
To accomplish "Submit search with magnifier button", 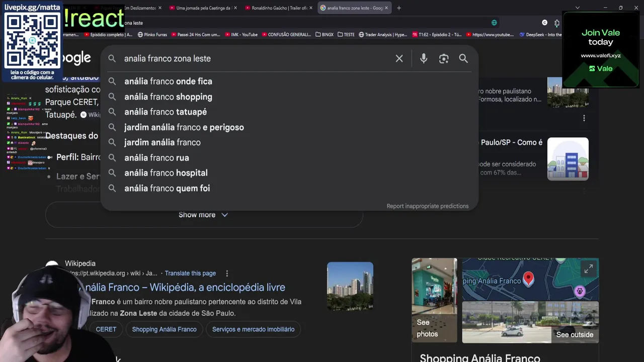I will [x=463, y=58].
